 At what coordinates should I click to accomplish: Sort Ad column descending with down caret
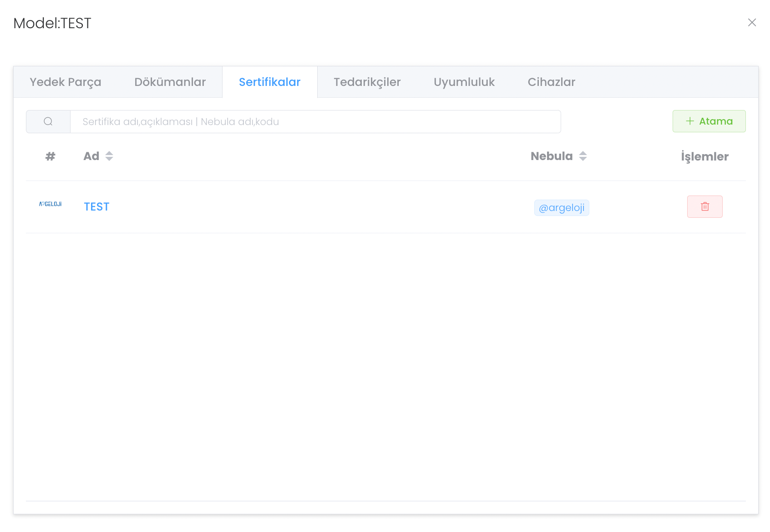click(x=109, y=159)
